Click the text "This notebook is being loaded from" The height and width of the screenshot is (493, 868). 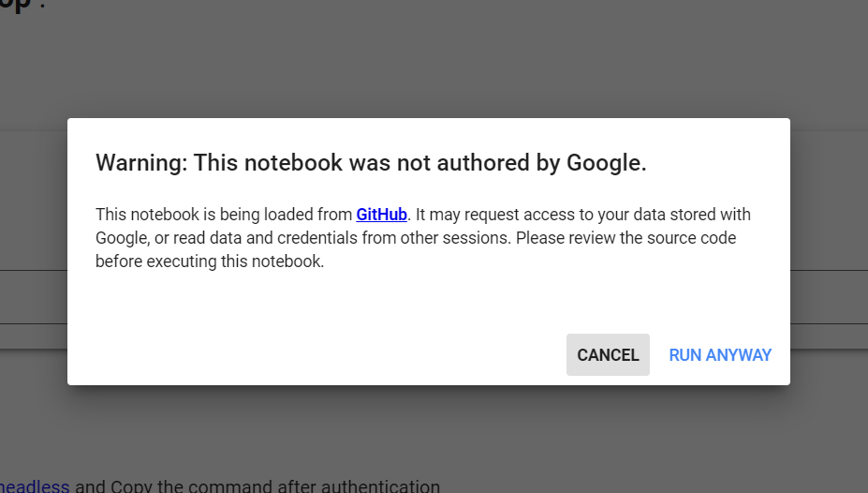224,215
